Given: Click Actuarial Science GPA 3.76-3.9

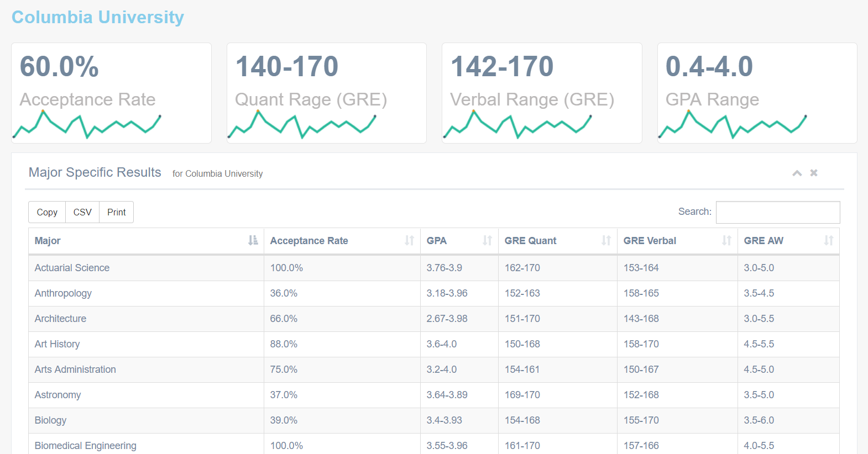Looking at the screenshot, I should pos(444,268).
